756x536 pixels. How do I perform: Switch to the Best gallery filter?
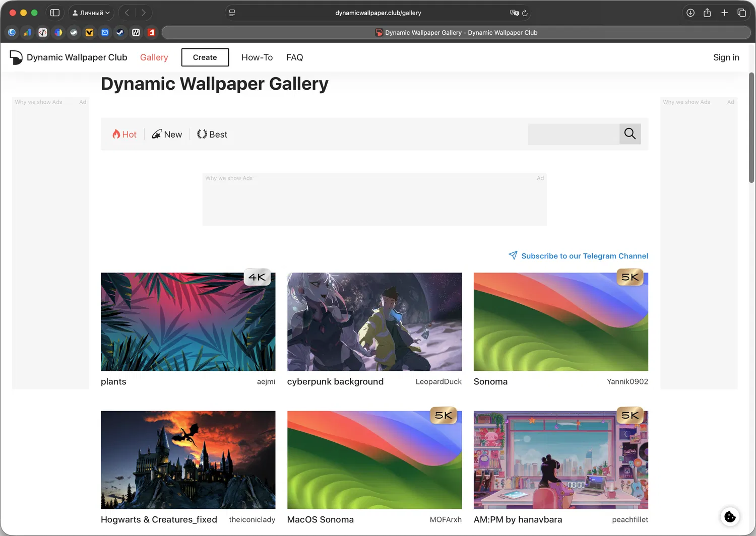coord(212,135)
